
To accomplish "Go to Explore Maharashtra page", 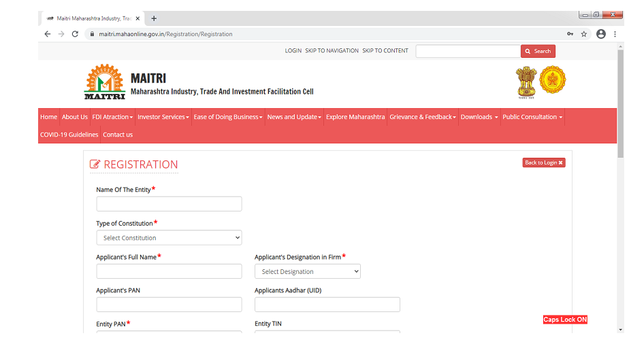I will tap(355, 117).
